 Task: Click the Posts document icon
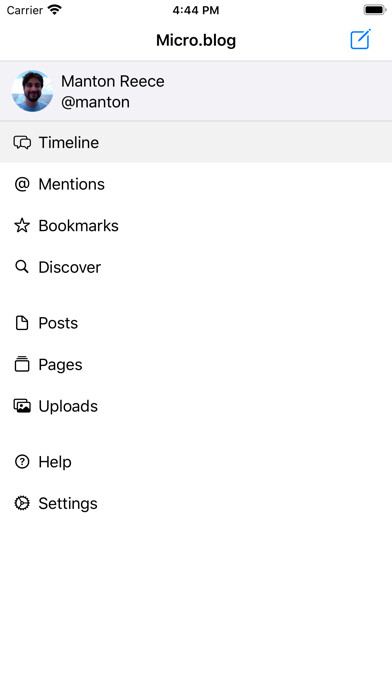point(22,323)
